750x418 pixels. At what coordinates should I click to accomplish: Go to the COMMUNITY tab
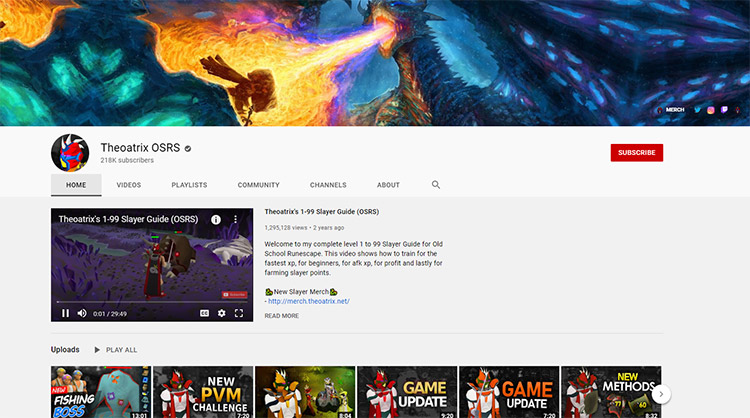(x=259, y=185)
